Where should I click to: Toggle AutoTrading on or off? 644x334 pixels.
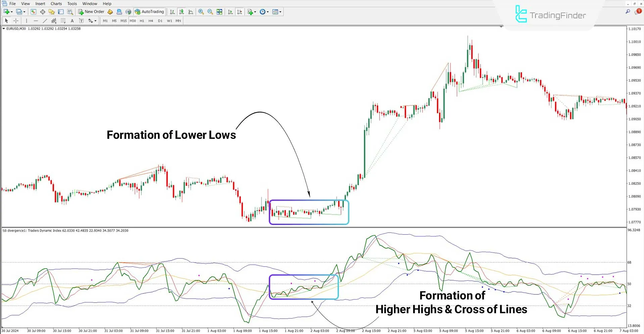tap(149, 11)
